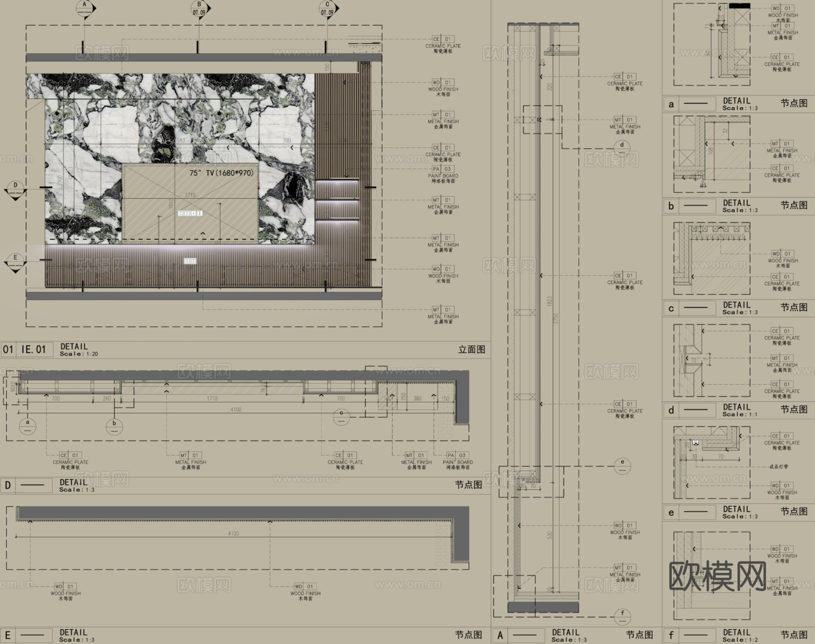Click the "节点图" title in detail D bar
The image size is (815, 644).
point(469,485)
